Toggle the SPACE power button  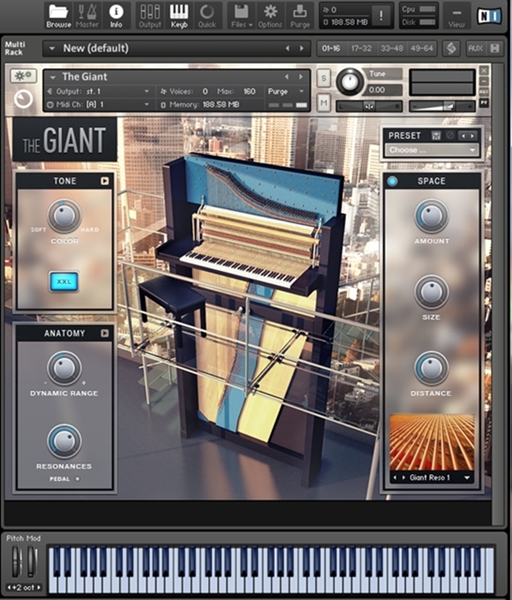[392, 181]
